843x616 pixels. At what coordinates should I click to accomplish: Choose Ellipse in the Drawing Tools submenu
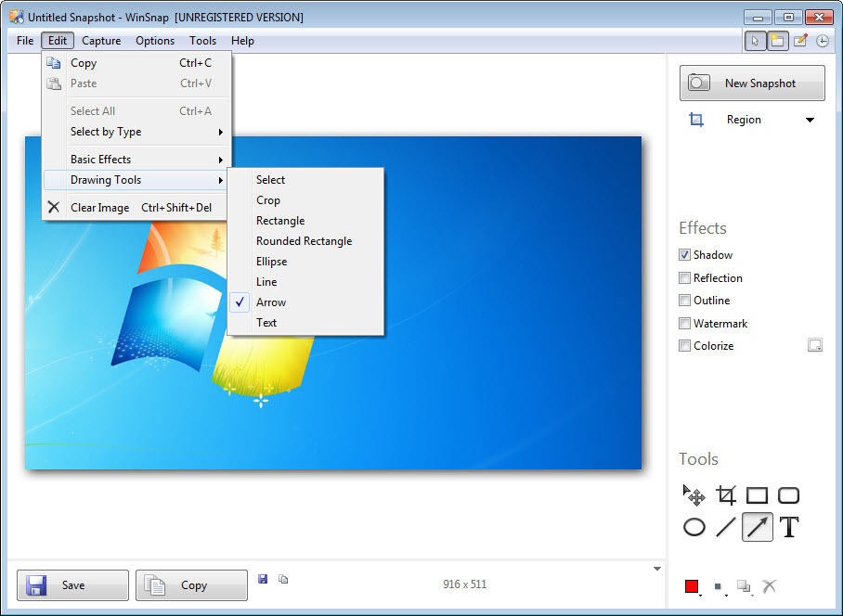305,262
